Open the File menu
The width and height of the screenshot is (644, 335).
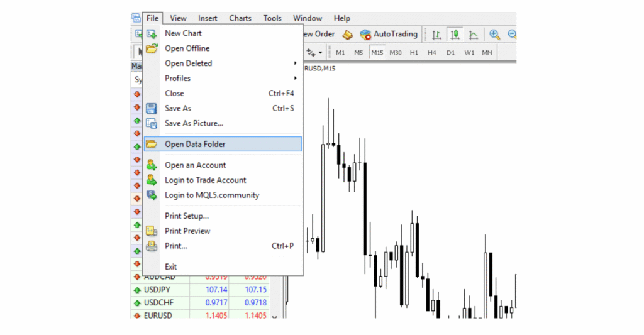coord(152,18)
